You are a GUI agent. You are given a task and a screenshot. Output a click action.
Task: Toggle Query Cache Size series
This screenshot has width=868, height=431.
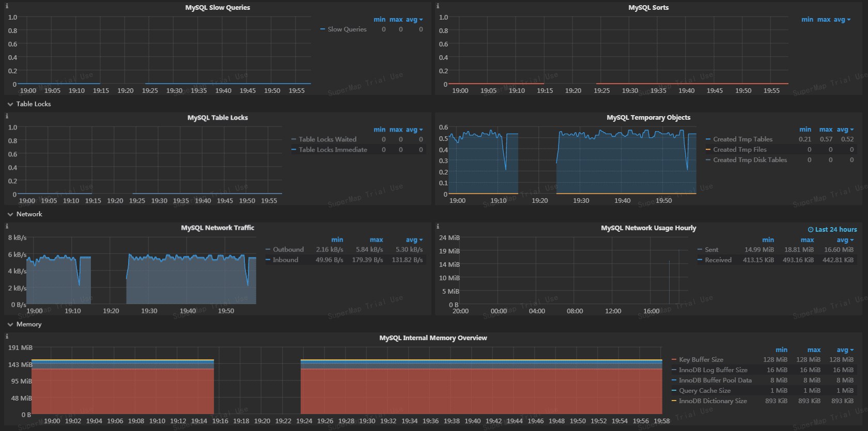[705, 391]
